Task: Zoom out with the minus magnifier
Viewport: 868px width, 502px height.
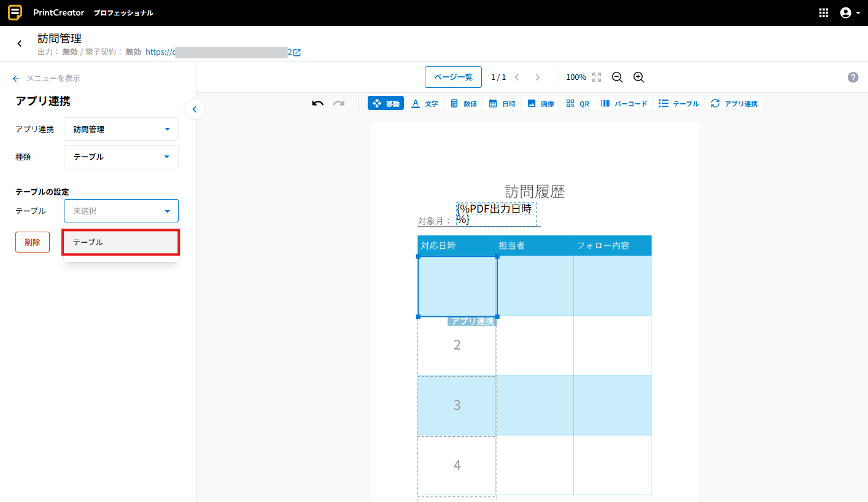Action: (x=617, y=77)
